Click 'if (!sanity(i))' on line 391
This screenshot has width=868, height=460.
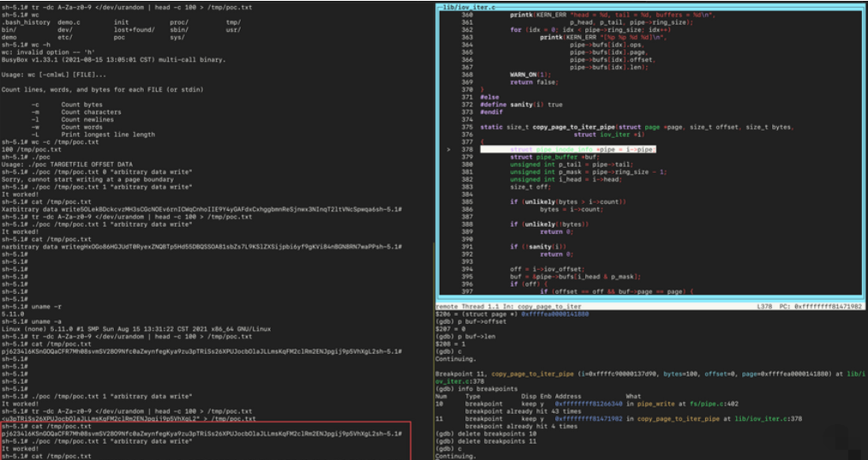(x=538, y=247)
